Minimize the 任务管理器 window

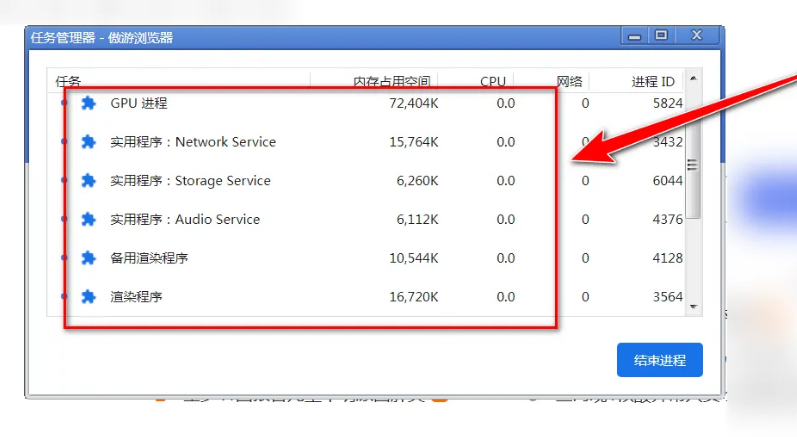click(x=634, y=36)
